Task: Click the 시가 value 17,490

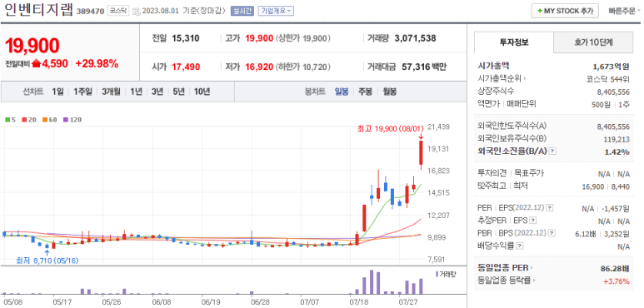Action: click(x=186, y=67)
